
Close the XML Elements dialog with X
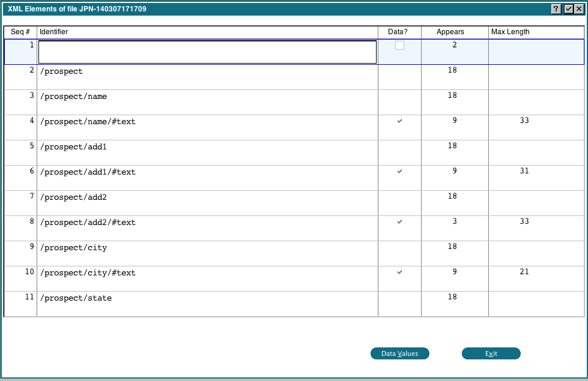coord(578,9)
